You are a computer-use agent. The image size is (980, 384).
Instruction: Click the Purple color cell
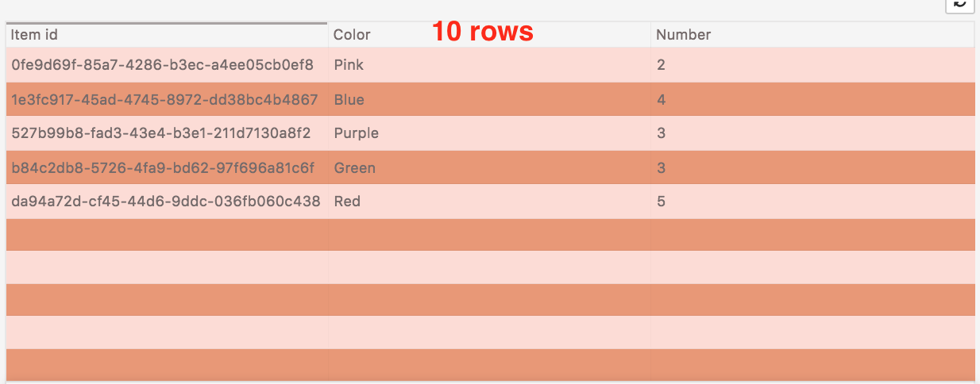[356, 133]
